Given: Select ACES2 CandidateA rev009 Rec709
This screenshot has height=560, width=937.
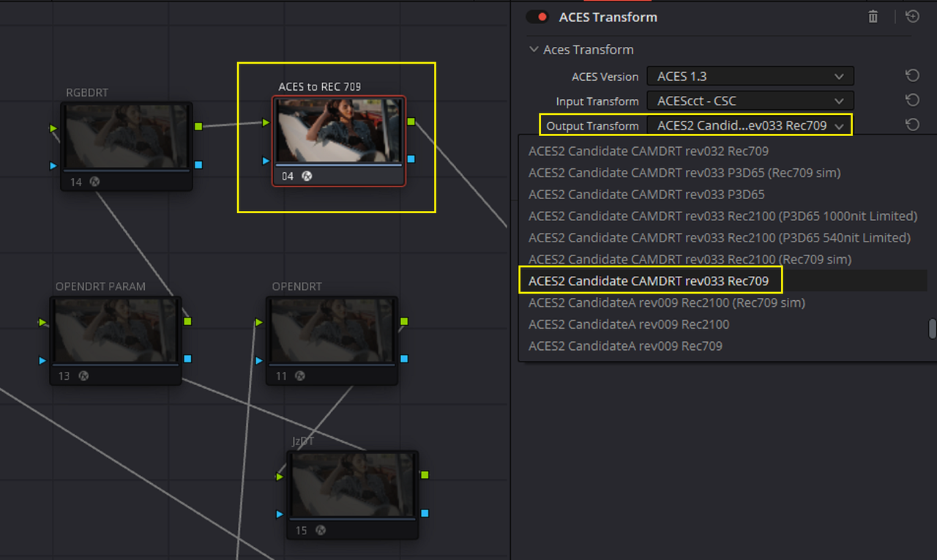Looking at the screenshot, I should pyautogui.click(x=625, y=346).
